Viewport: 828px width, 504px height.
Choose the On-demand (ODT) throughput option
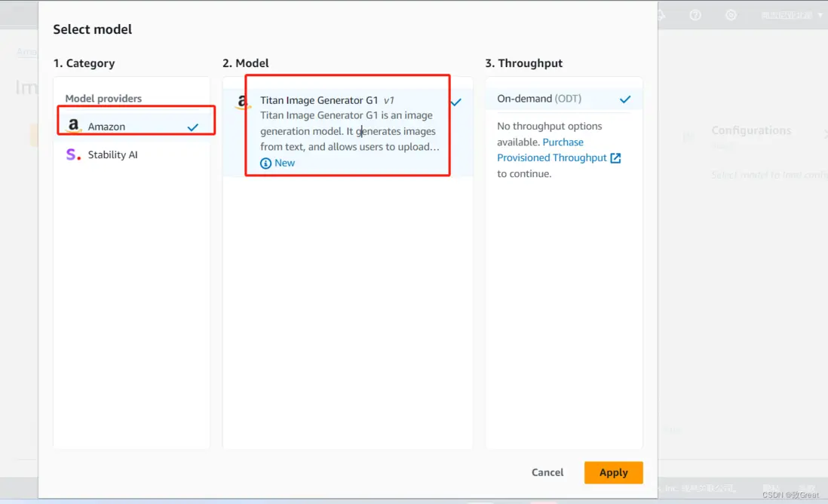coord(539,99)
